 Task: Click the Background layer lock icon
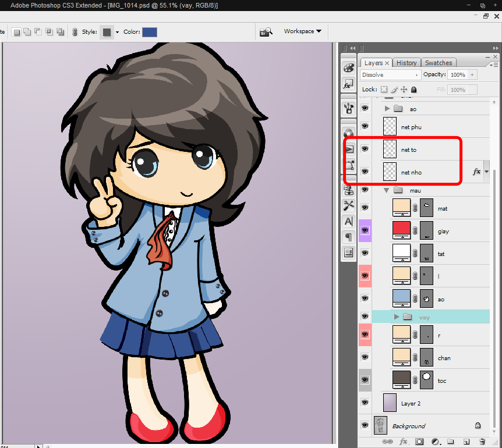click(478, 425)
